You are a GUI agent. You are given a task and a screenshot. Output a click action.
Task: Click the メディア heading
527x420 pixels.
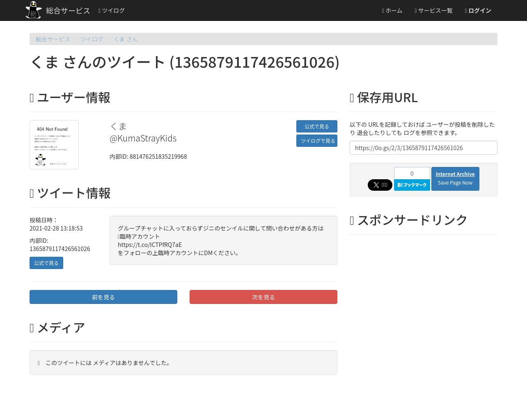[x=57, y=328]
